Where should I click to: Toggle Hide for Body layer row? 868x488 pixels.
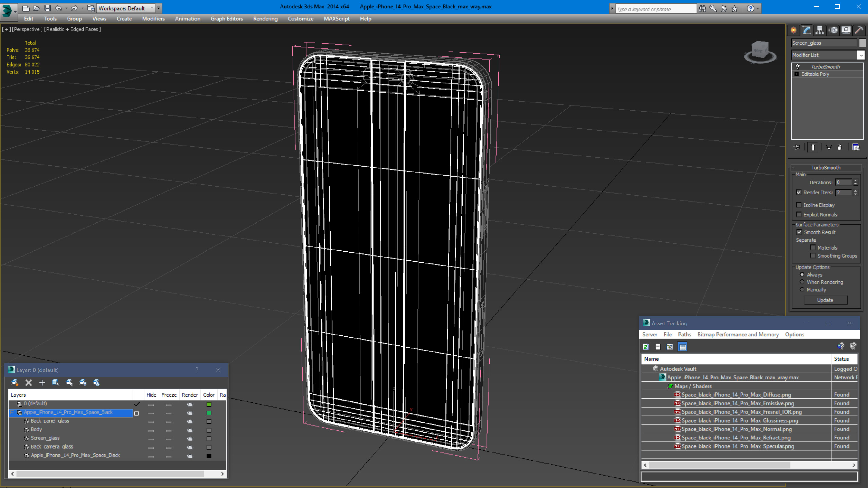tap(151, 430)
